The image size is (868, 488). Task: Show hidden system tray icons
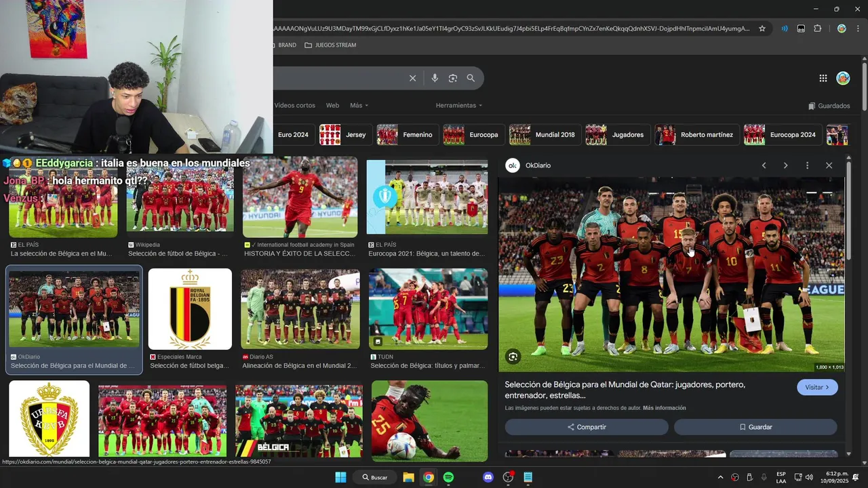pos(720,477)
